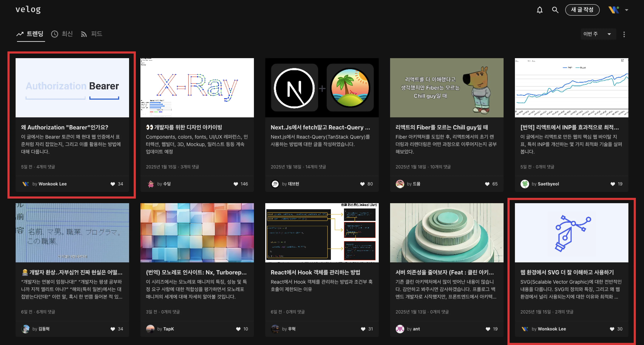Click the text "3일 전 · 0개의 댓글"

pos(163,312)
